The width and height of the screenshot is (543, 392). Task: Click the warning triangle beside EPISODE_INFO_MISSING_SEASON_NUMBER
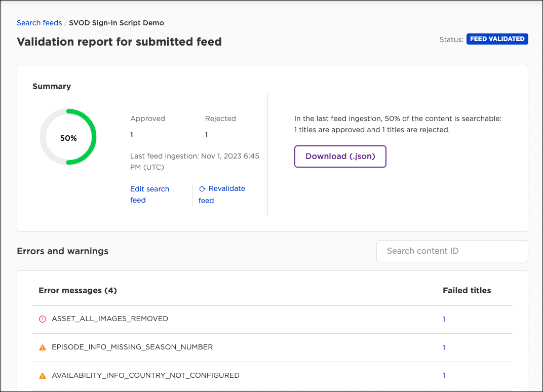43,347
